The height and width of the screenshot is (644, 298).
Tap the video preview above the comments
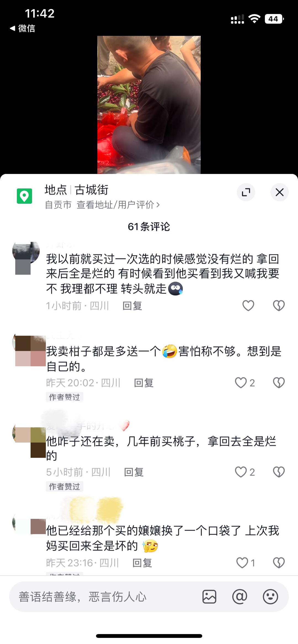(149, 105)
